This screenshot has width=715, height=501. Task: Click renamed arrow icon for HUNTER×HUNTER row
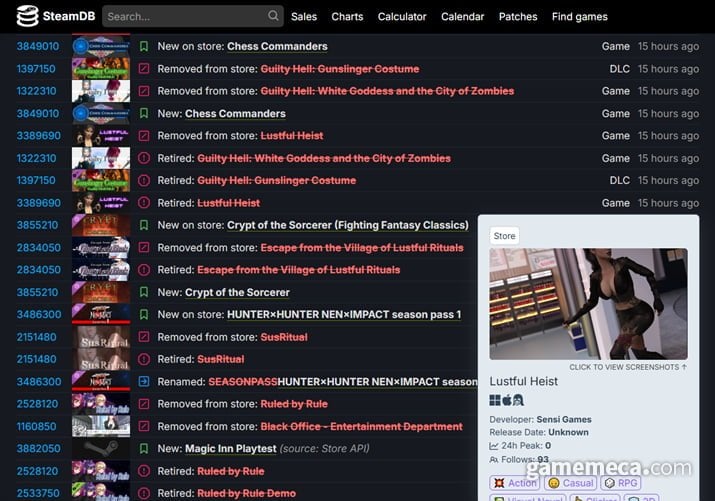click(x=144, y=382)
